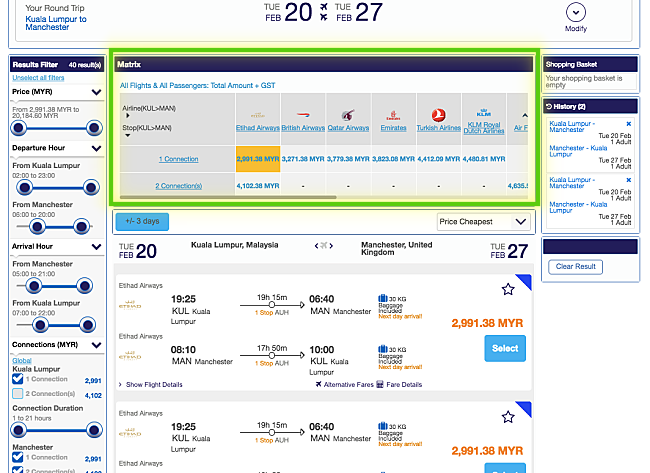Image resolution: width=650 pixels, height=473 pixels.
Task: Click the 1 Connection row link in matrix
Action: 179,159
